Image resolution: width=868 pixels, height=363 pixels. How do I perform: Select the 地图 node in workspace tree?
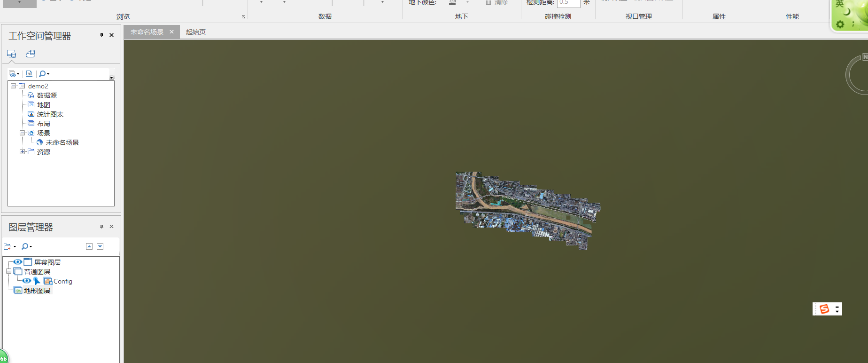(x=44, y=105)
